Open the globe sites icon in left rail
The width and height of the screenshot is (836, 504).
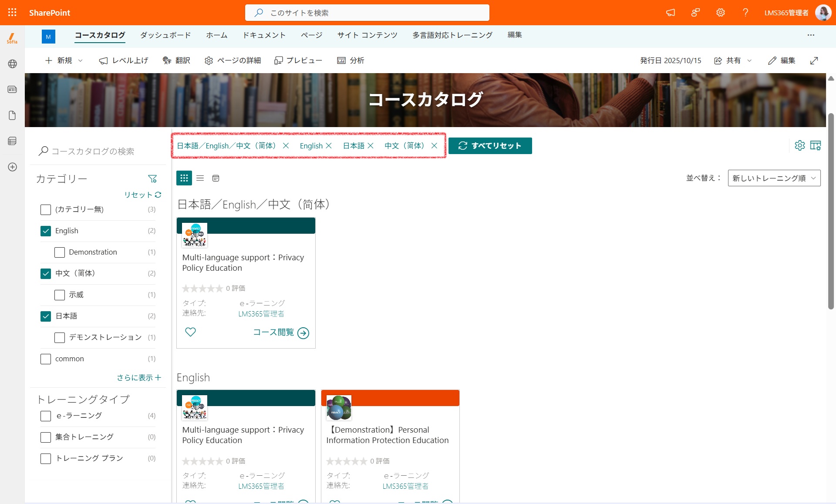[12, 64]
